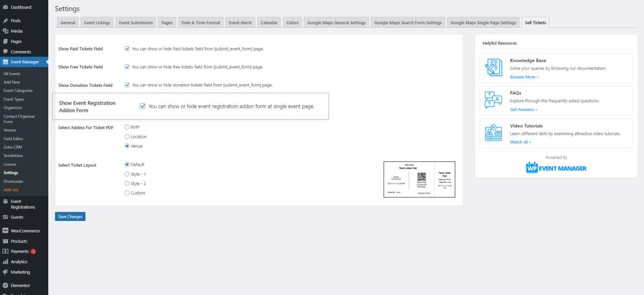Disable Show Donation Tickets Field checkbox
This screenshot has height=295, width=644.
pos(127,85)
